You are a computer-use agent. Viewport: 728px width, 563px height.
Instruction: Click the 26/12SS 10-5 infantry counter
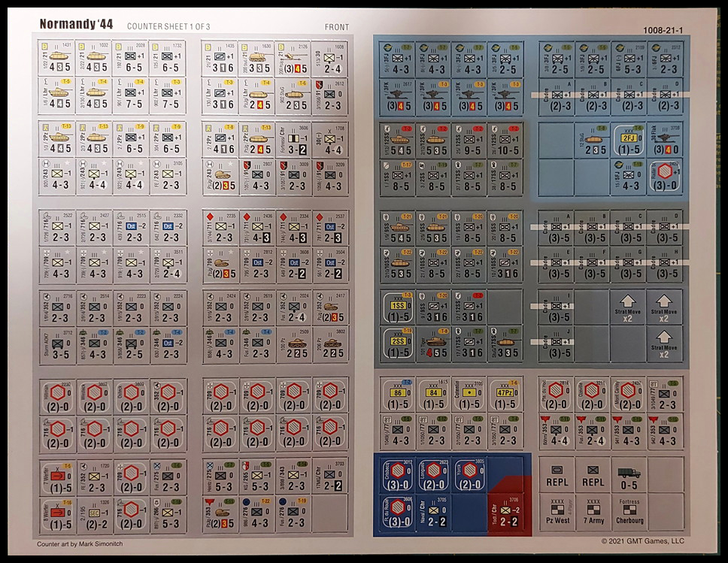(505, 140)
